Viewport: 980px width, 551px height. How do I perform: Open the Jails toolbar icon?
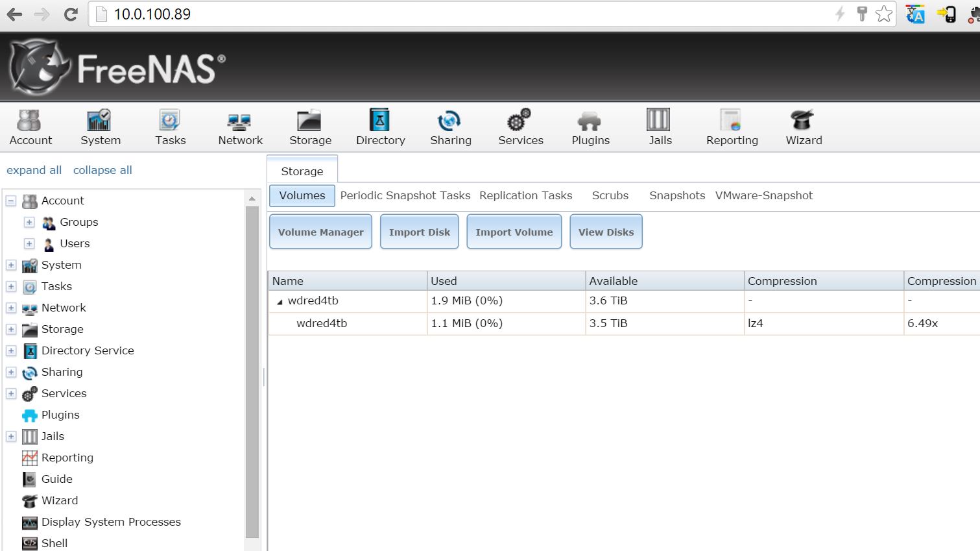click(x=660, y=121)
